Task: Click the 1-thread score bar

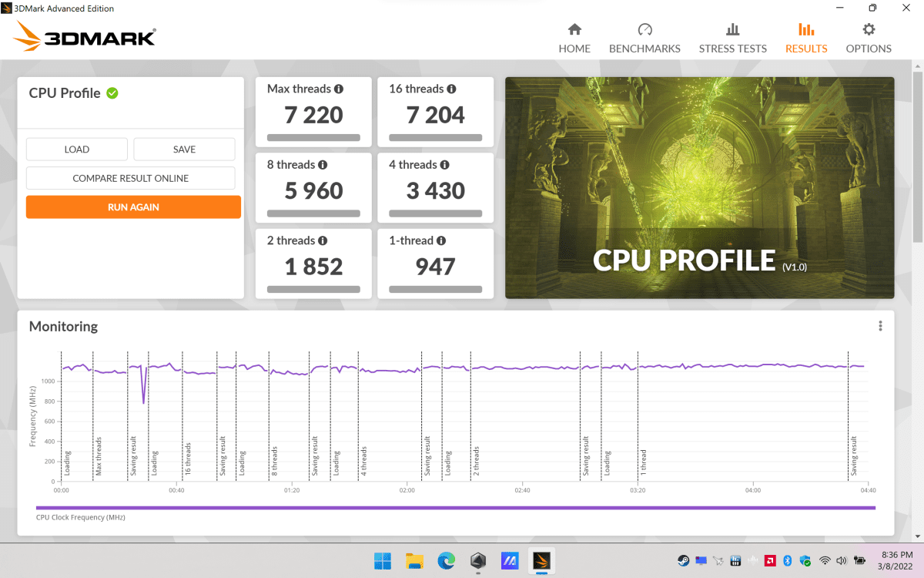Action: tap(436, 290)
